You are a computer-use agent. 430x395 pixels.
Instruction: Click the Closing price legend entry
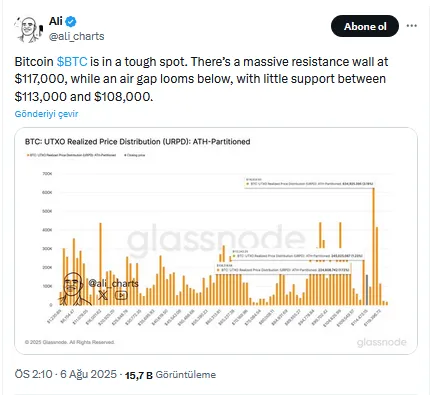click(135, 155)
